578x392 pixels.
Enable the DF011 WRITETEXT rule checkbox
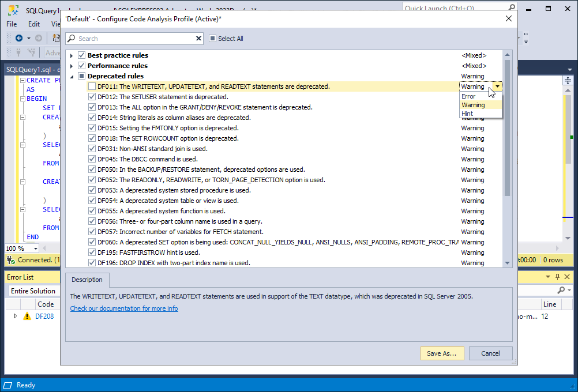pos(92,86)
